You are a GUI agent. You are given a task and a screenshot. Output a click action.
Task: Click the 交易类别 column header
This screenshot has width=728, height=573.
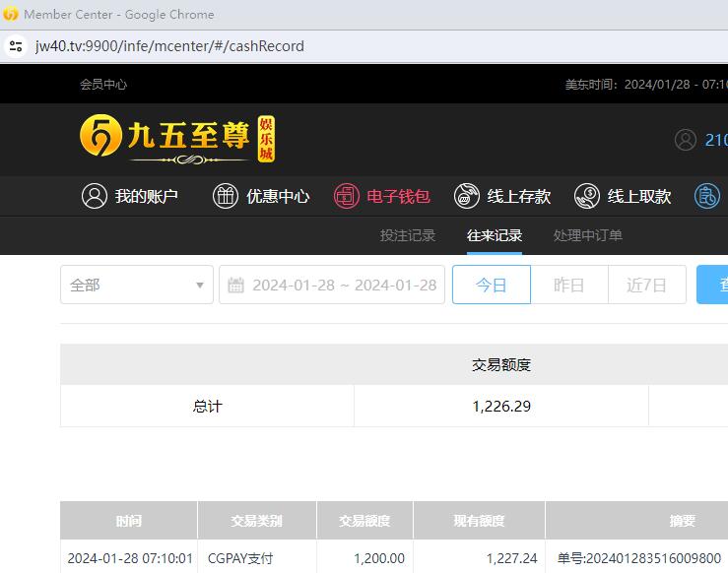tap(257, 521)
